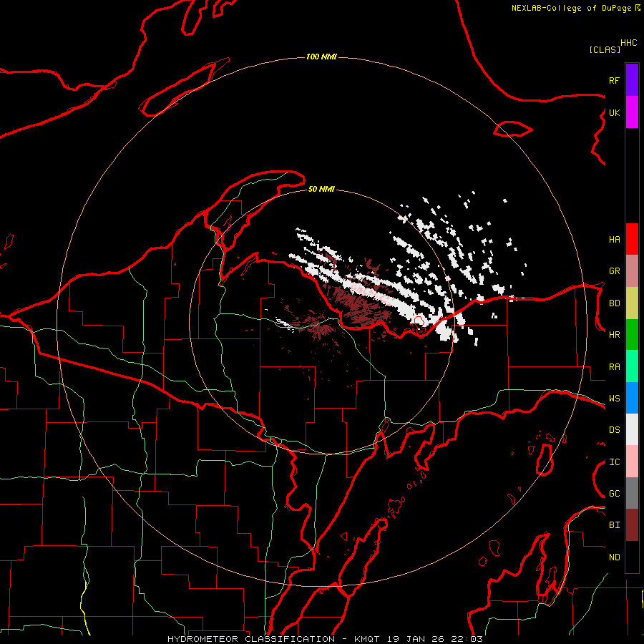
Task: Click the RF purple legend swatch
Action: pos(632,80)
